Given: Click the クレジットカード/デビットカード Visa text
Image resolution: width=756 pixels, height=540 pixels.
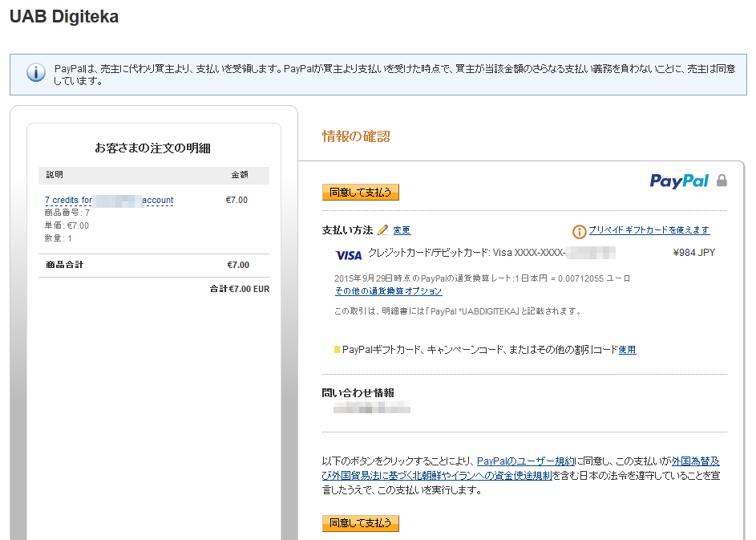Looking at the screenshot, I should pyautogui.click(x=467, y=253).
